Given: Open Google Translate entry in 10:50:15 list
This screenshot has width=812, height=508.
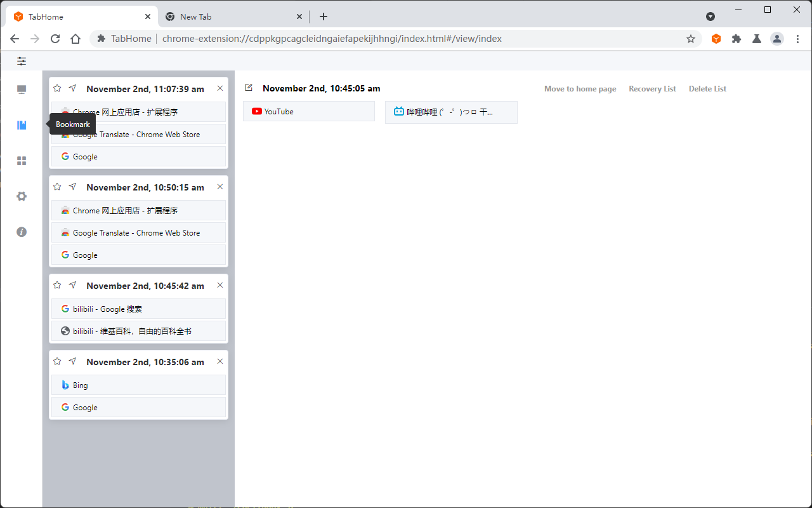Looking at the screenshot, I should click(138, 232).
